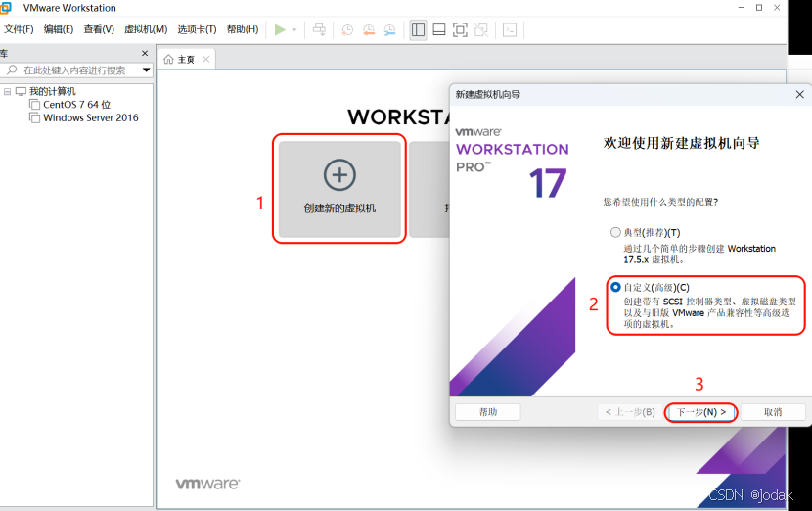Click the 欢迎使用新建虚拟机向导 heading
This screenshot has height=511, width=812.
pos(682,143)
